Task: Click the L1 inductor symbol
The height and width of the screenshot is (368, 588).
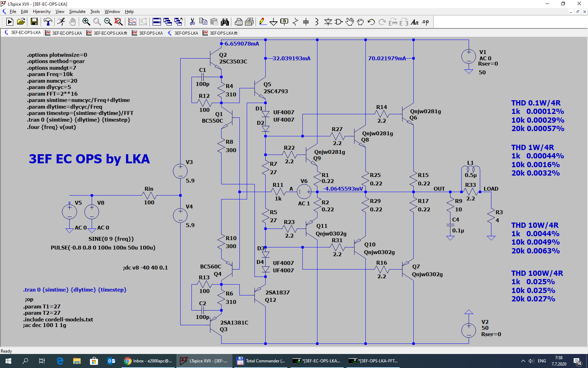Action: pyautogui.click(x=470, y=170)
